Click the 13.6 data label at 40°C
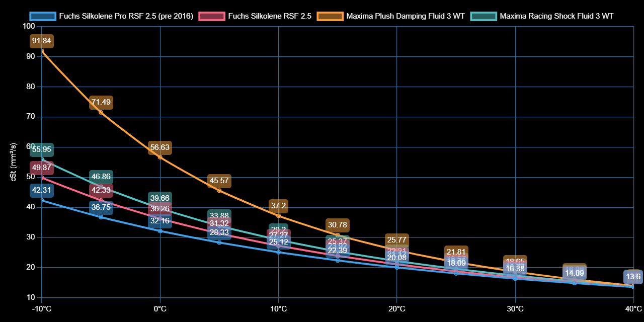Viewport: 644px width, 322px height. click(x=633, y=277)
